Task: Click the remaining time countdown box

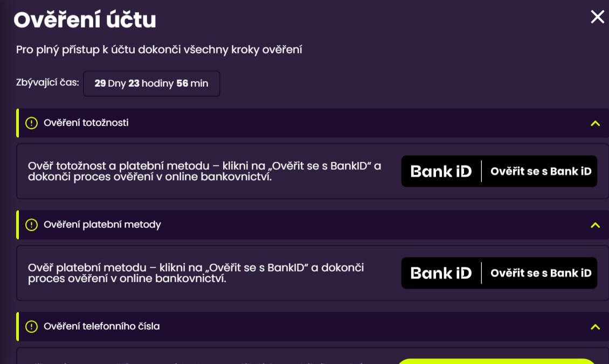Action: coord(151,83)
